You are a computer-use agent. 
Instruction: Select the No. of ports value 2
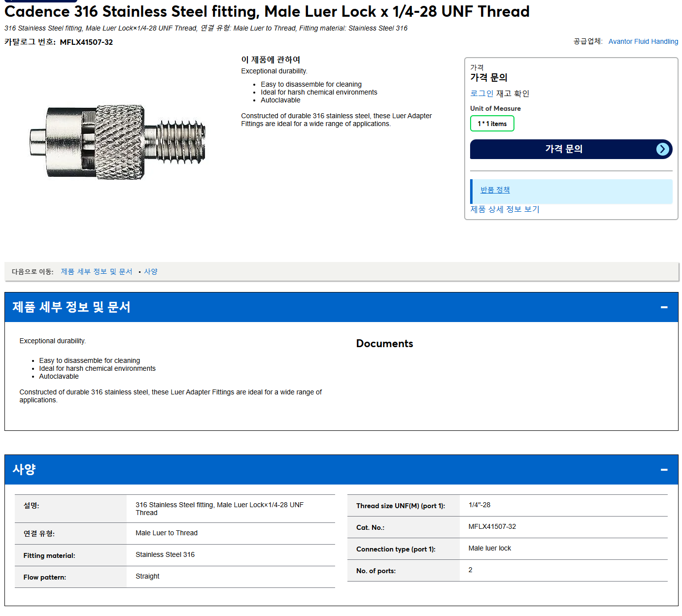[x=471, y=570]
